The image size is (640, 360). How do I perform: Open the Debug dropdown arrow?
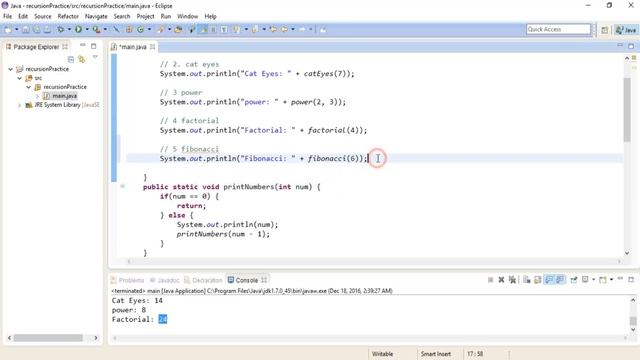click(x=69, y=29)
